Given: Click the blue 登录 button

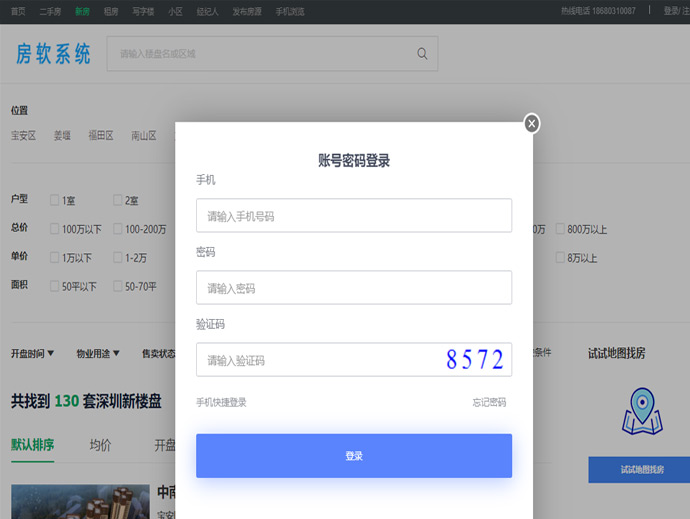Looking at the screenshot, I should [354, 456].
